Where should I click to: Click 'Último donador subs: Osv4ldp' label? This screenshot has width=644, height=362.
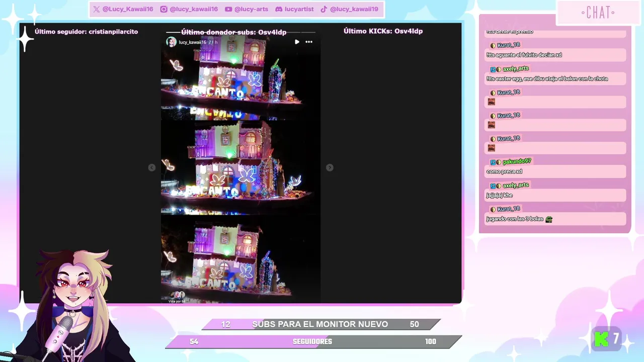coord(233,32)
